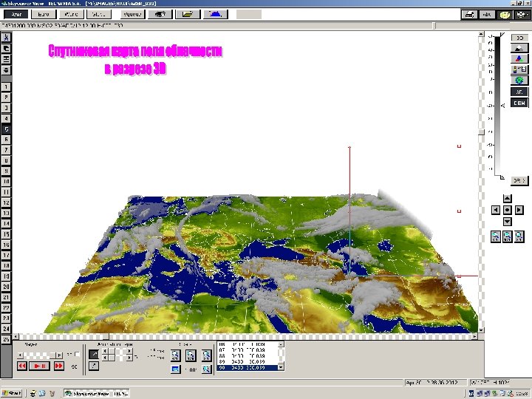Pan the map left with the left arrow

point(496,210)
